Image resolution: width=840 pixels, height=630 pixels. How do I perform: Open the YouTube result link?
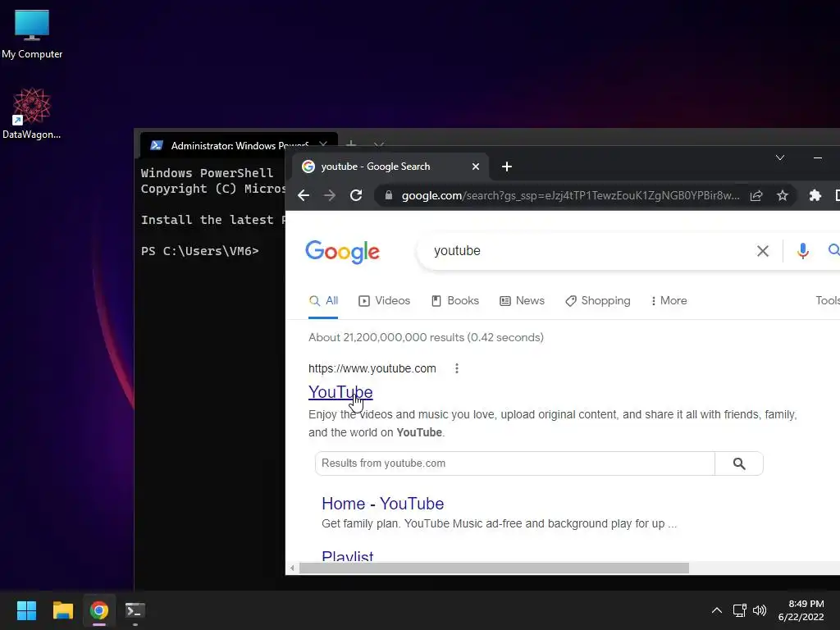coord(340,392)
